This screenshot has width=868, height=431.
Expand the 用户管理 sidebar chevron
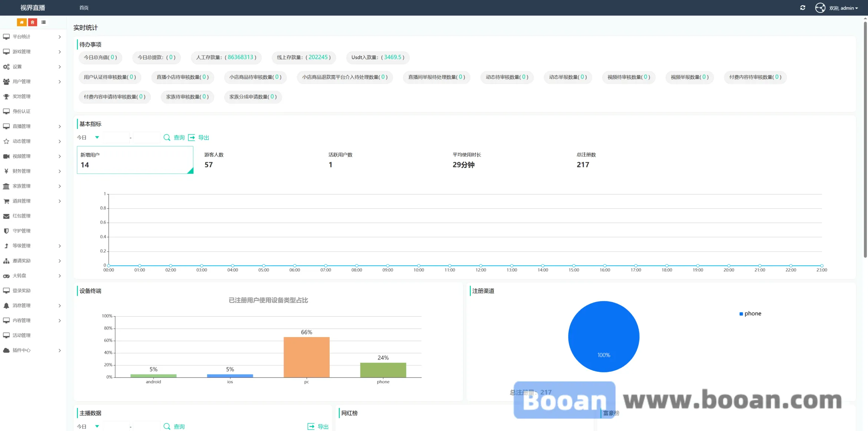[60, 81]
